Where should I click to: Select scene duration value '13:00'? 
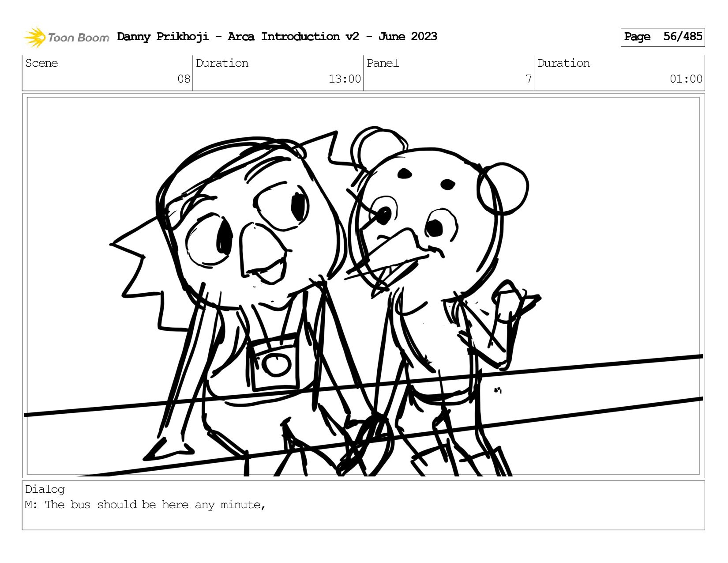point(345,79)
